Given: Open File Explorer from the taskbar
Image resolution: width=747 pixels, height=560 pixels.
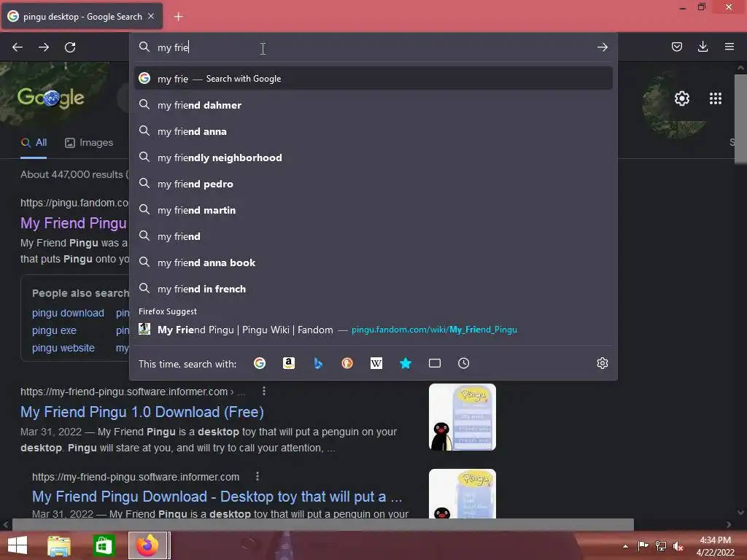Looking at the screenshot, I should coord(59,545).
